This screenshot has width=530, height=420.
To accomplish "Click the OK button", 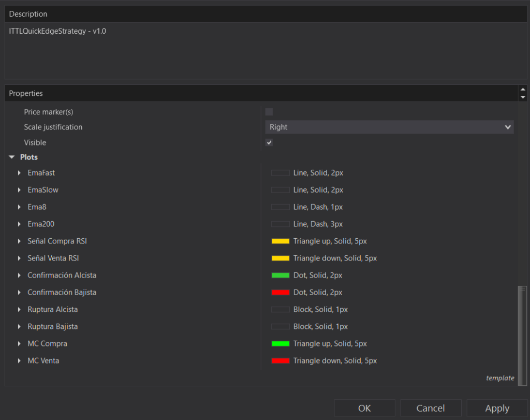I will (x=364, y=408).
